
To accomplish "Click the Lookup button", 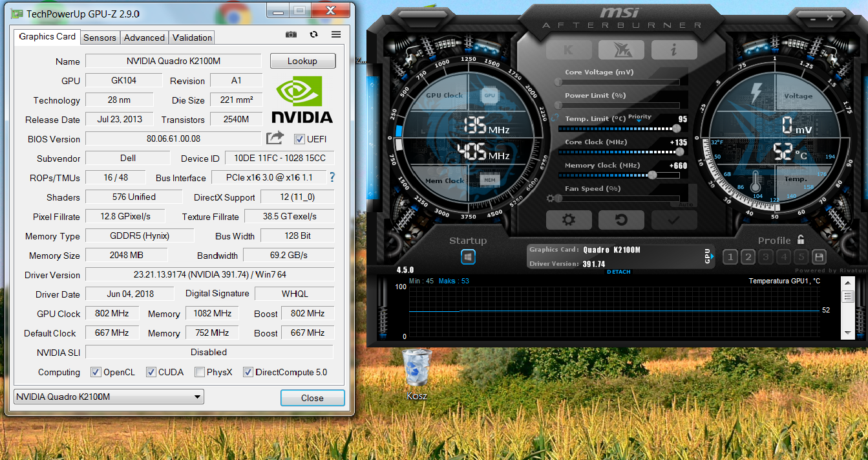I will point(302,61).
